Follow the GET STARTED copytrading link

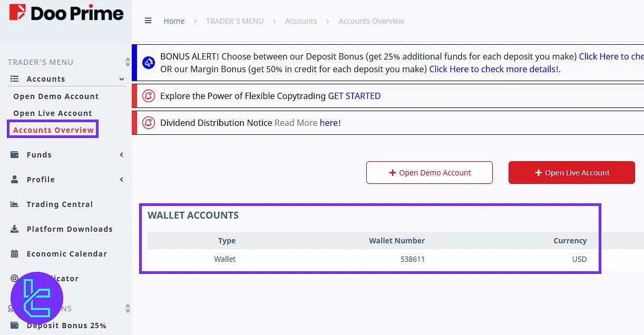[354, 96]
